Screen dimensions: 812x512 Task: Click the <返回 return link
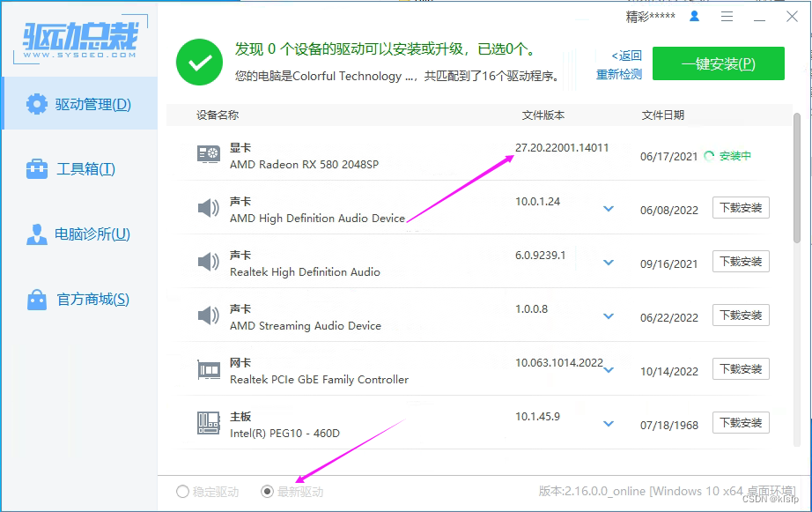(625, 55)
